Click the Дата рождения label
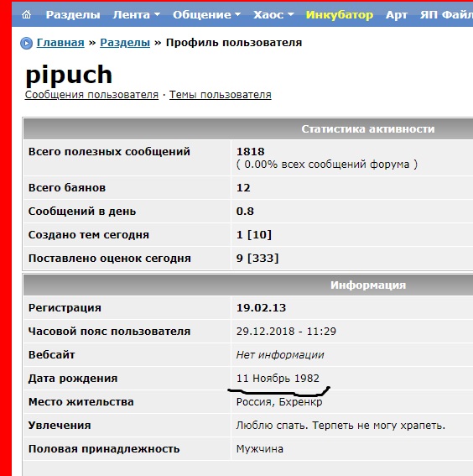The width and height of the screenshot is (473, 476). click(73, 379)
